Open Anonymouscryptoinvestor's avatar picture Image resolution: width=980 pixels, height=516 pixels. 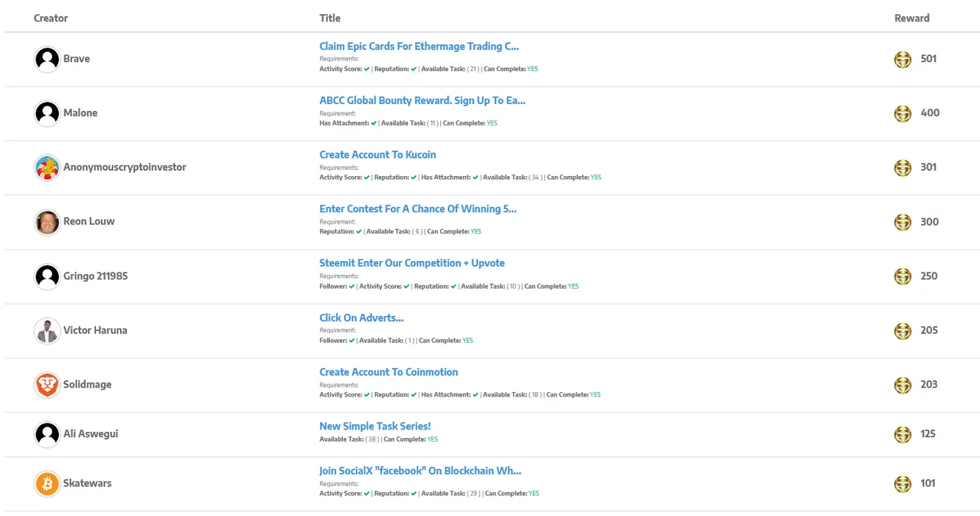coord(47,168)
